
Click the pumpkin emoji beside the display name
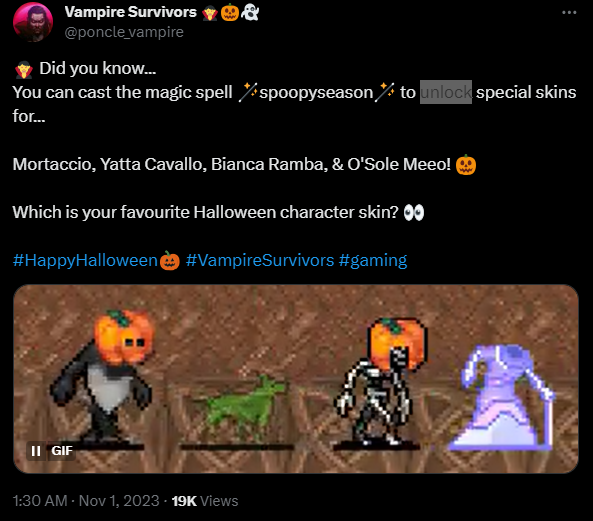pyautogui.click(x=230, y=12)
